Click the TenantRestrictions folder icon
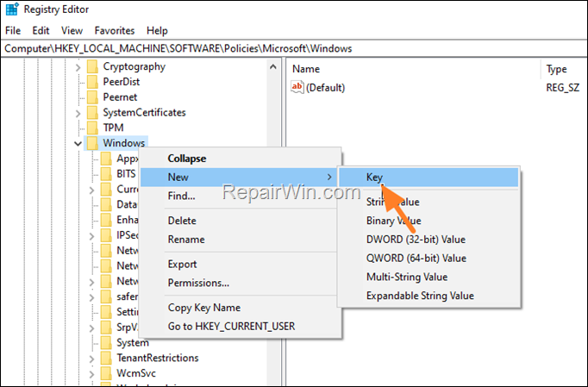The image size is (588, 387). tap(105, 358)
